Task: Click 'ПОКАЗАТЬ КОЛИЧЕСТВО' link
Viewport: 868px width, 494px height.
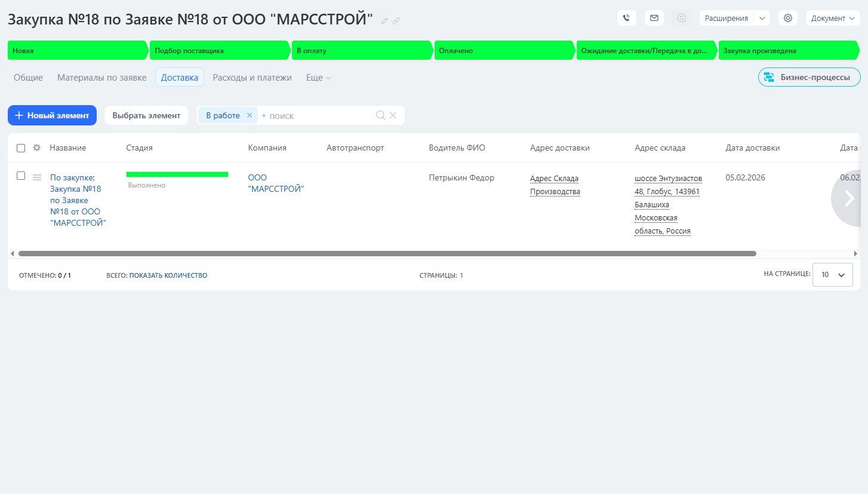Action: point(168,275)
